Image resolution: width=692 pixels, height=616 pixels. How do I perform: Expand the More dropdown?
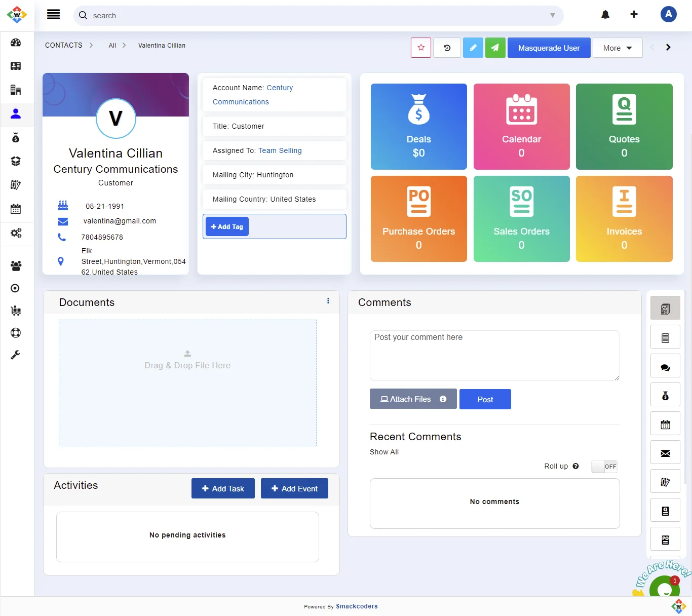click(617, 48)
